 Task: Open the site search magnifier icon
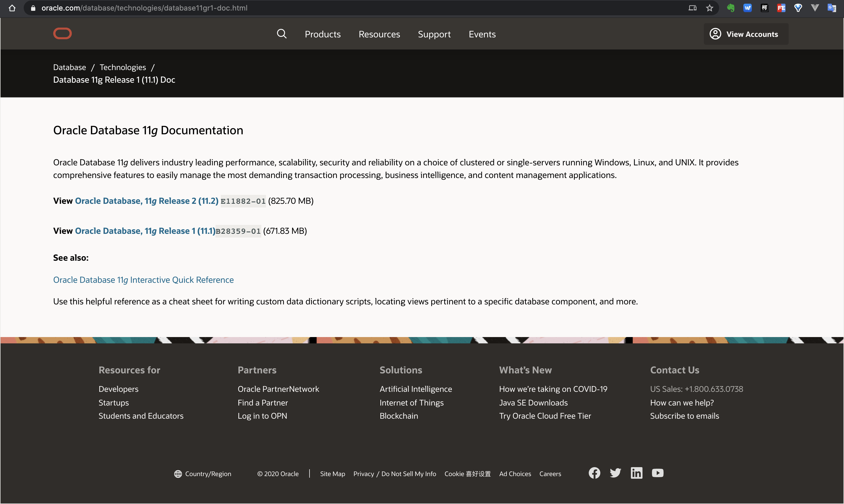click(282, 34)
